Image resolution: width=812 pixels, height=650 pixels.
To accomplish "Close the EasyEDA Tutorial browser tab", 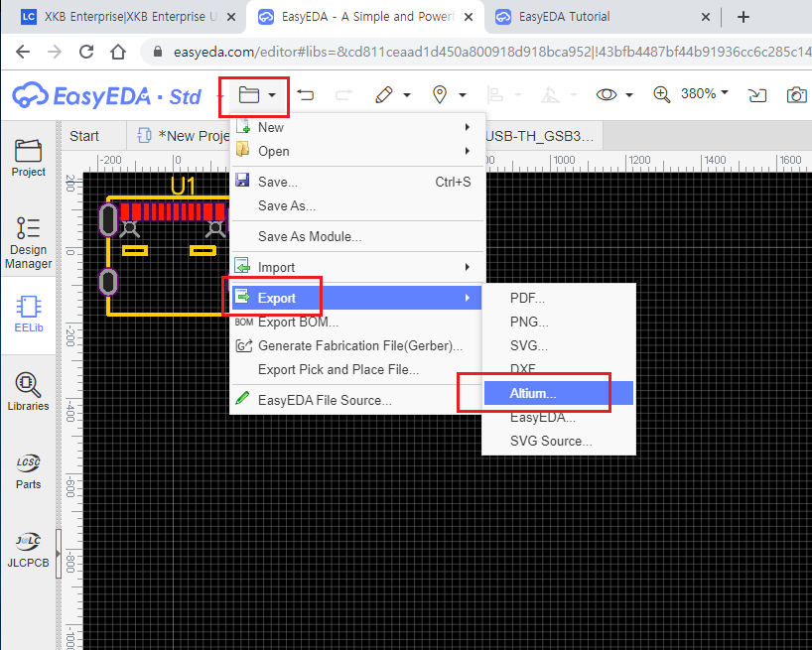I will click(706, 17).
